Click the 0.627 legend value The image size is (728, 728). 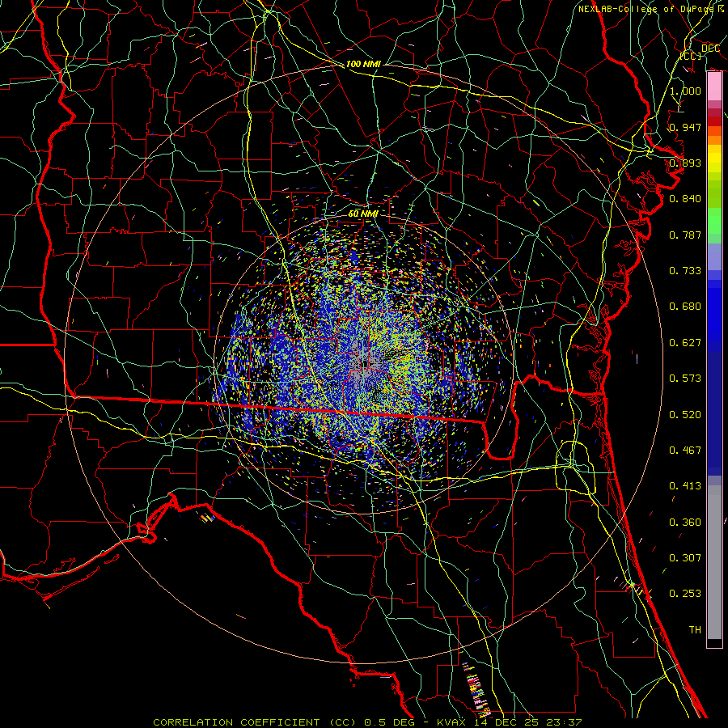(685, 343)
